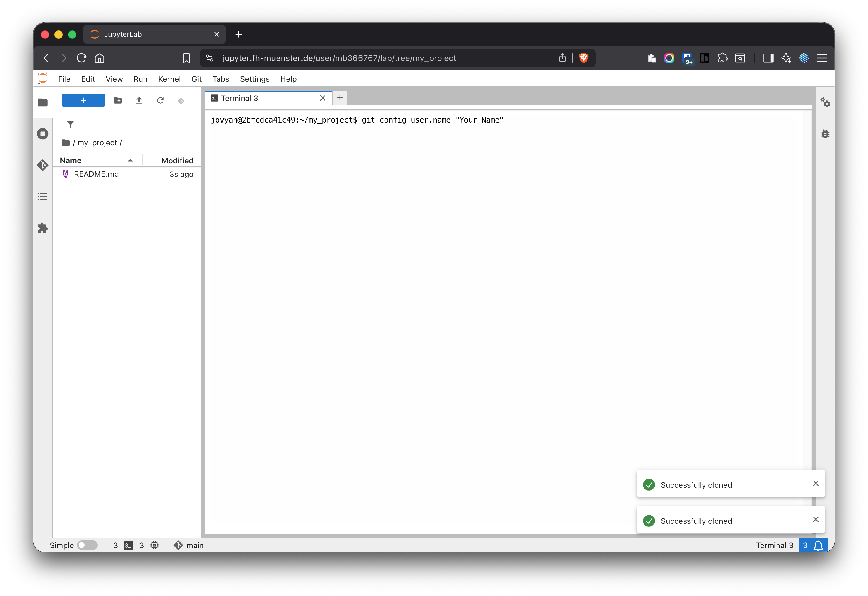Open Running Terminals and Kernels panel
The image size is (868, 596).
(43, 134)
